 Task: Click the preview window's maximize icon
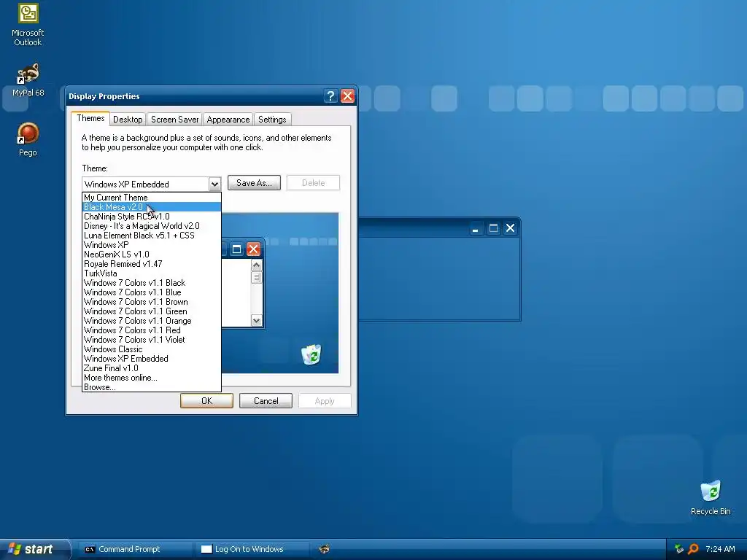(236, 249)
